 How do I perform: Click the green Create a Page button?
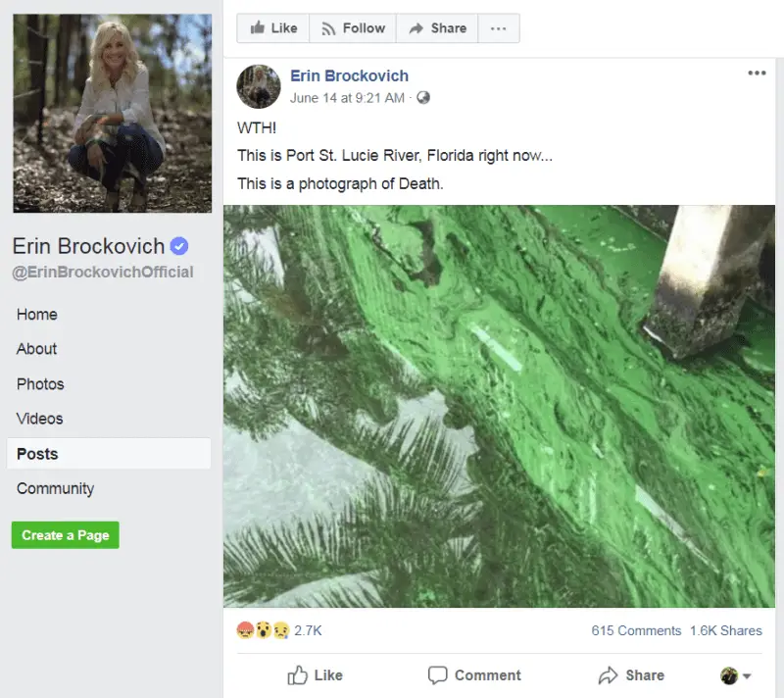[x=66, y=535]
